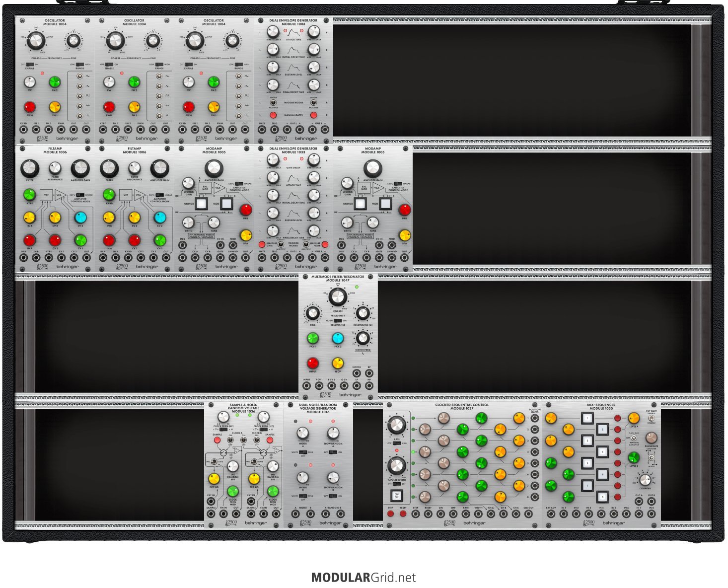Click the Q CV jack on Module 1047
This screenshot has width=728, height=588.
pyautogui.click(x=344, y=386)
